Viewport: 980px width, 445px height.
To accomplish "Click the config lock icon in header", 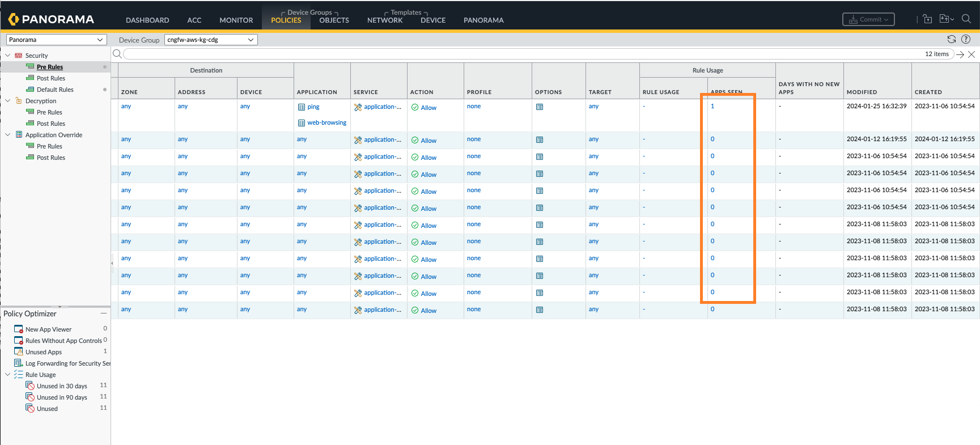I will (927, 19).
